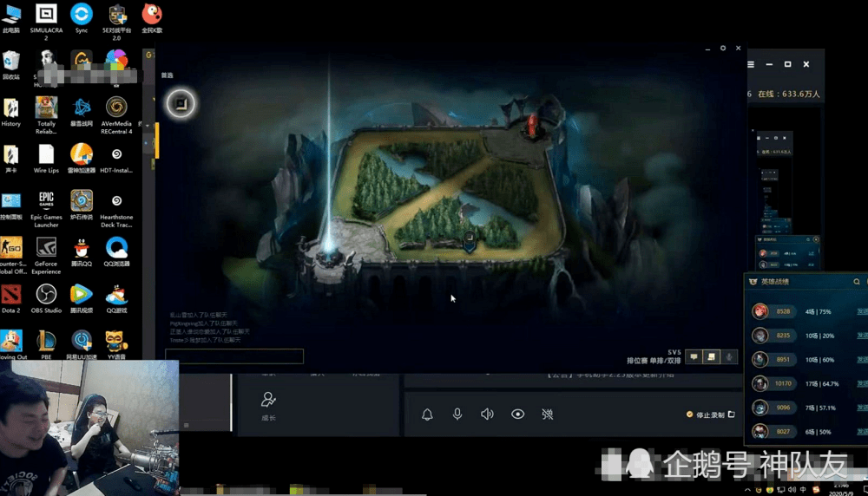This screenshot has width=868, height=496.
Task: Launch AVerMedia RECentral 4
Action: 116,115
